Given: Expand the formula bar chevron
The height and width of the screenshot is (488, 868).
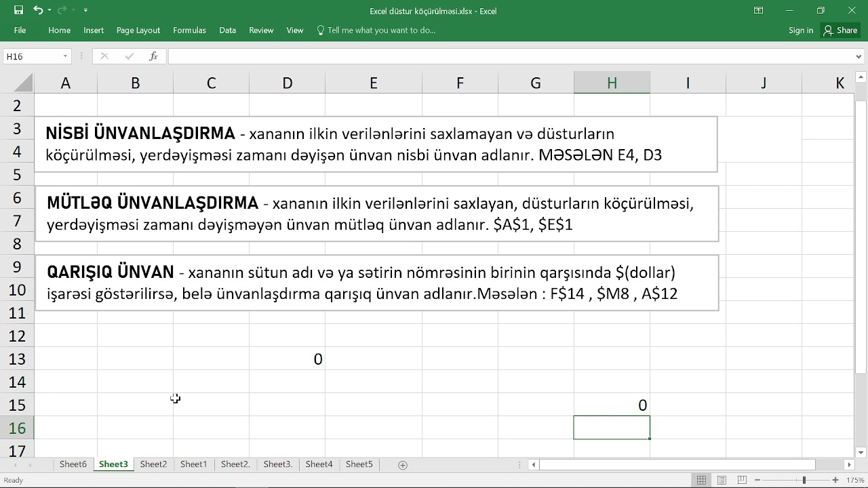Looking at the screenshot, I should coord(859,56).
